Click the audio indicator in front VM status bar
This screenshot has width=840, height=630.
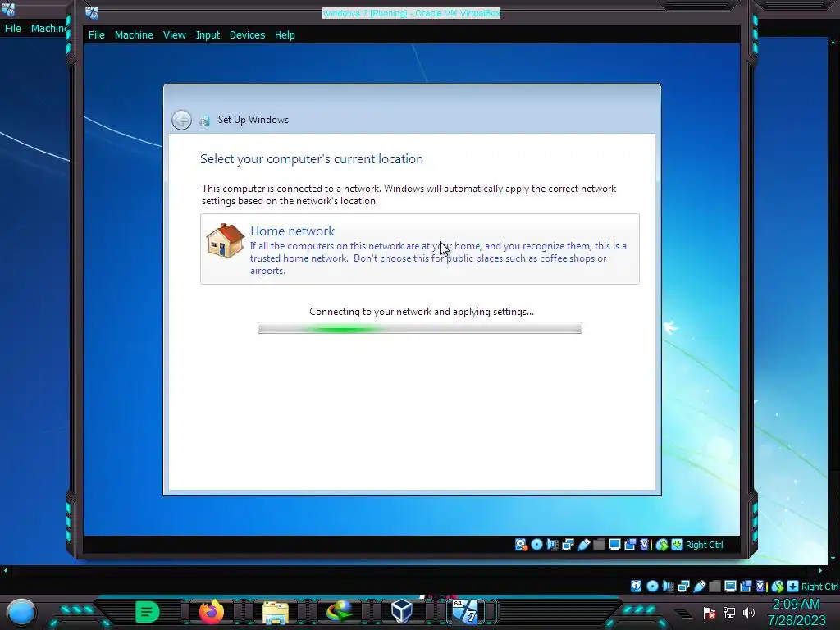coord(552,545)
